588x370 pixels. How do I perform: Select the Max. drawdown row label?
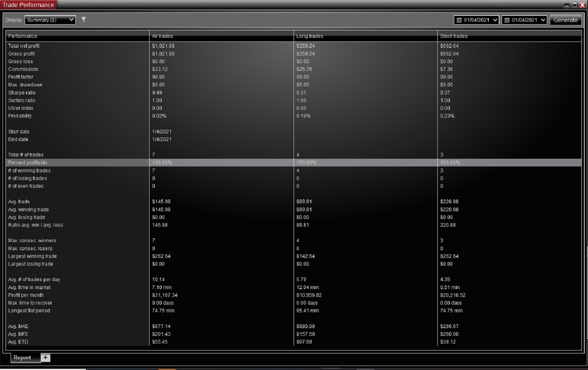pyautogui.click(x=25, y=85)
